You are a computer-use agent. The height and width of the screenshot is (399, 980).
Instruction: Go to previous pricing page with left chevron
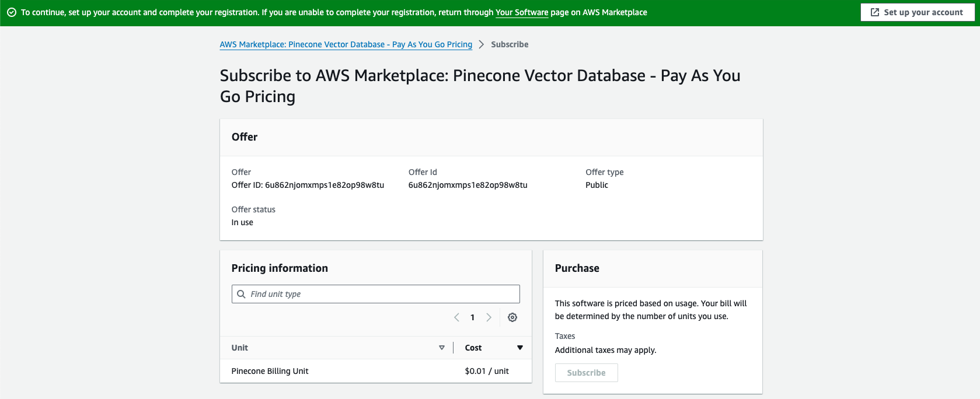point(456,317)
